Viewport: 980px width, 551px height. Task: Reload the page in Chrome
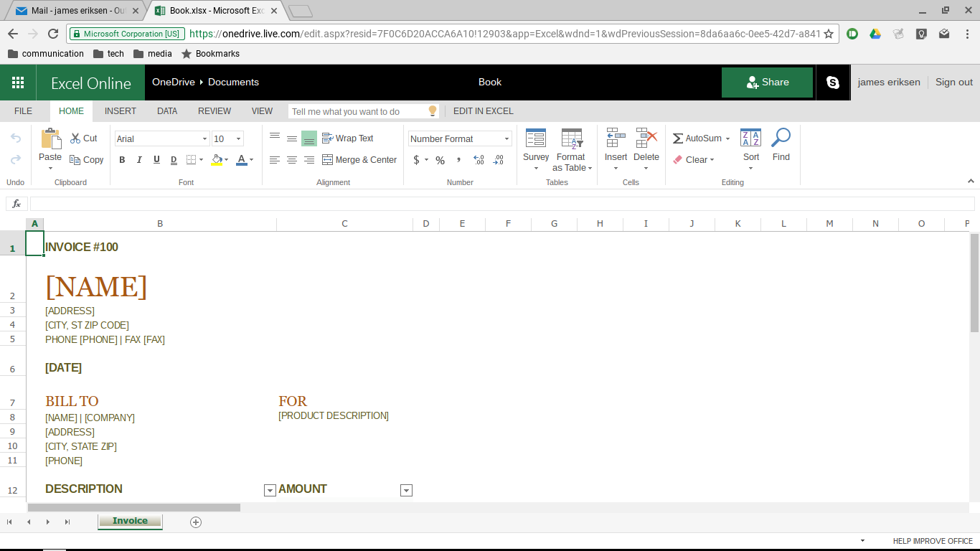53,34
